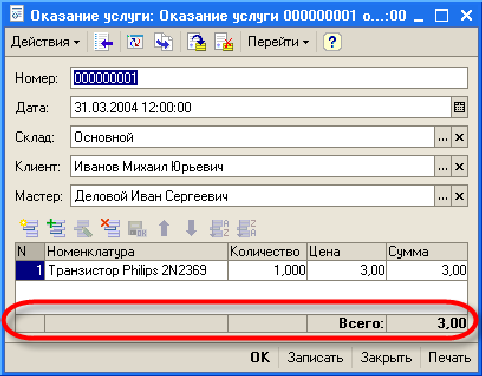Image resolution: width=482 pixels, height=376 pixels.
Task: Click the edit row pencil icon
Action: tap(83, 228)
